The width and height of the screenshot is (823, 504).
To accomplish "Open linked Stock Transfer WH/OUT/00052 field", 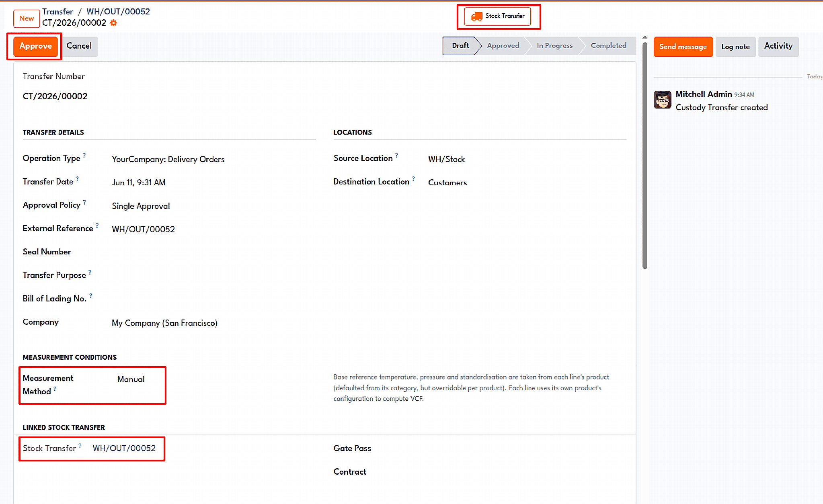I will pyautogui.click(x=124, y=448).
